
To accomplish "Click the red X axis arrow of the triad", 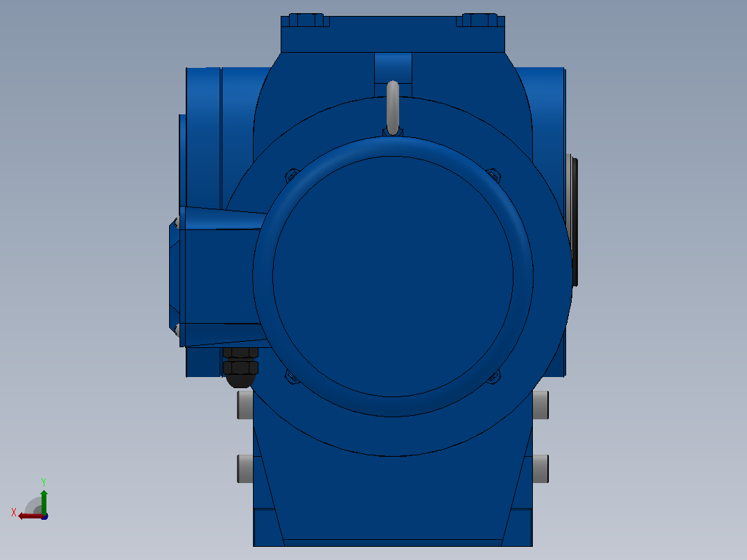I will (30, 516).
